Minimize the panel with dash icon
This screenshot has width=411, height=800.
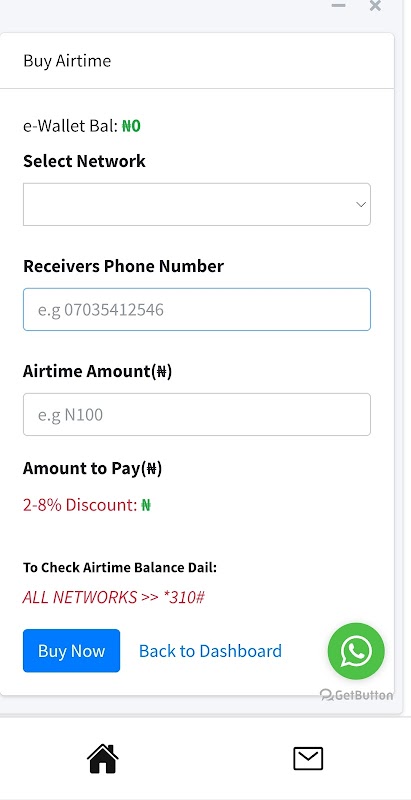tap(338, 6)
